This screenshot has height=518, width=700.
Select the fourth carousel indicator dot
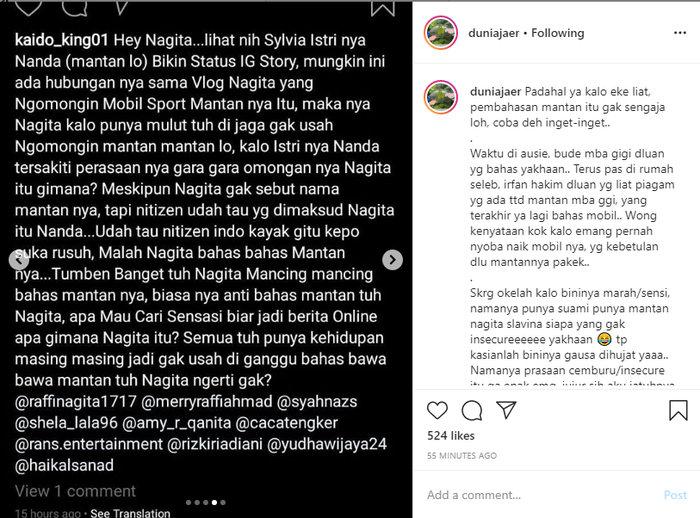point(214,502)
